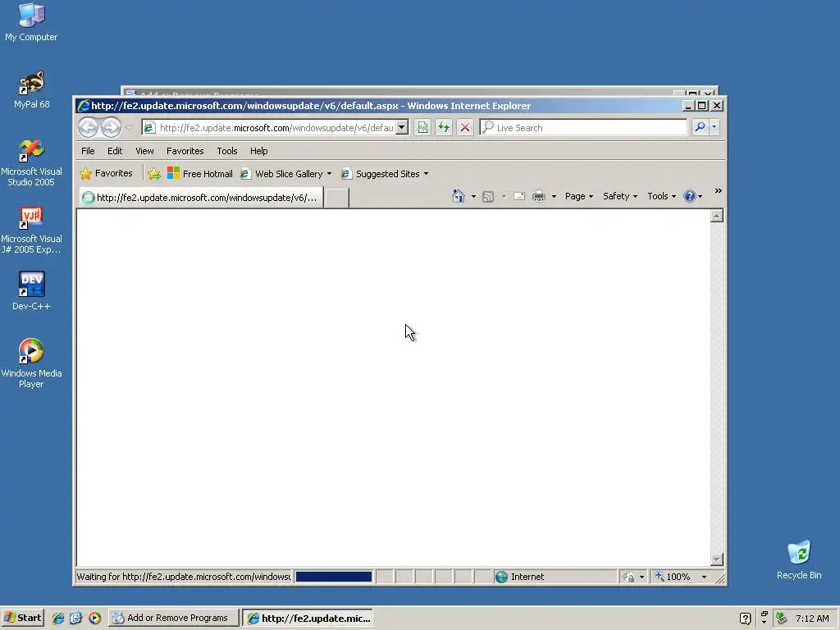Click the scrollbar up arrow

coord(717,216)
